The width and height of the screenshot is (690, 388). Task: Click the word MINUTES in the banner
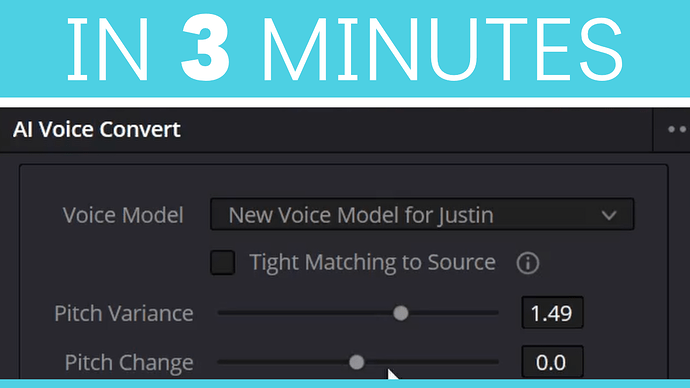tap(442, 49)
